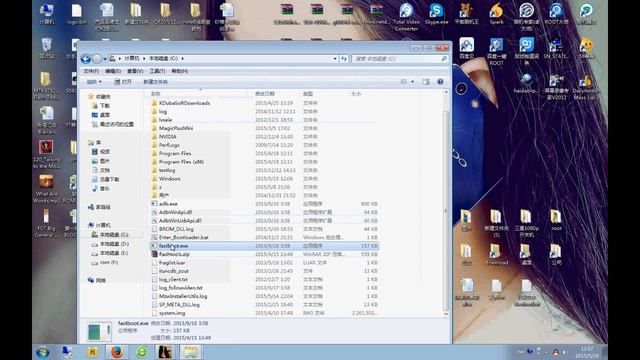Image resolution: width=640 pixels, height=360 pixels.
Task: Click the change view icon in toolbar
Action: coord(404,82)
